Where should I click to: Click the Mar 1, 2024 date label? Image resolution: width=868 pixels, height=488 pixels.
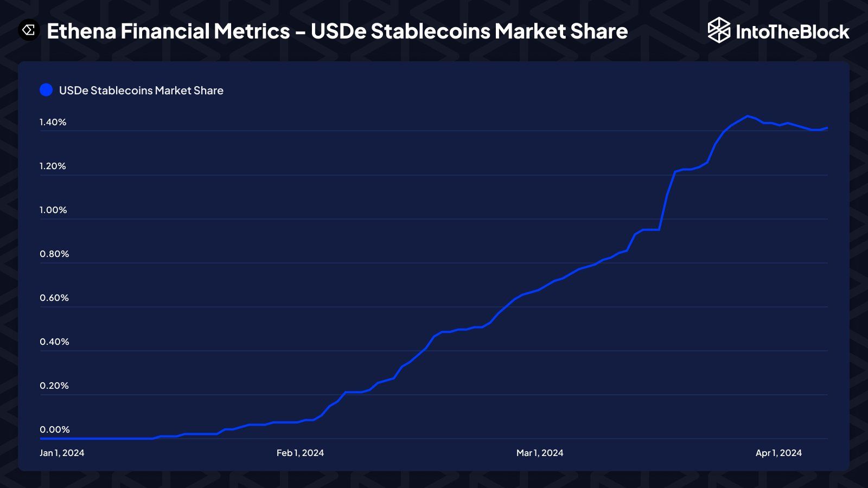pyautogui.click(x=540, y=453)
